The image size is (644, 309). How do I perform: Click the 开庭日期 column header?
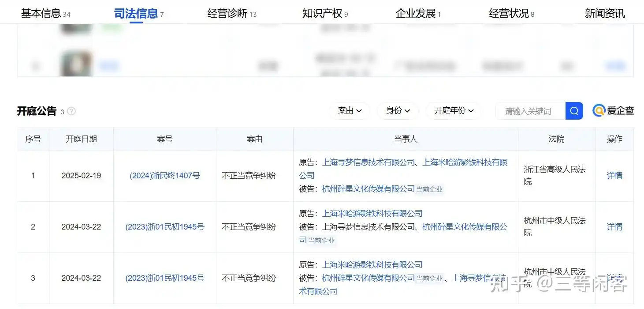click(81, 139)
